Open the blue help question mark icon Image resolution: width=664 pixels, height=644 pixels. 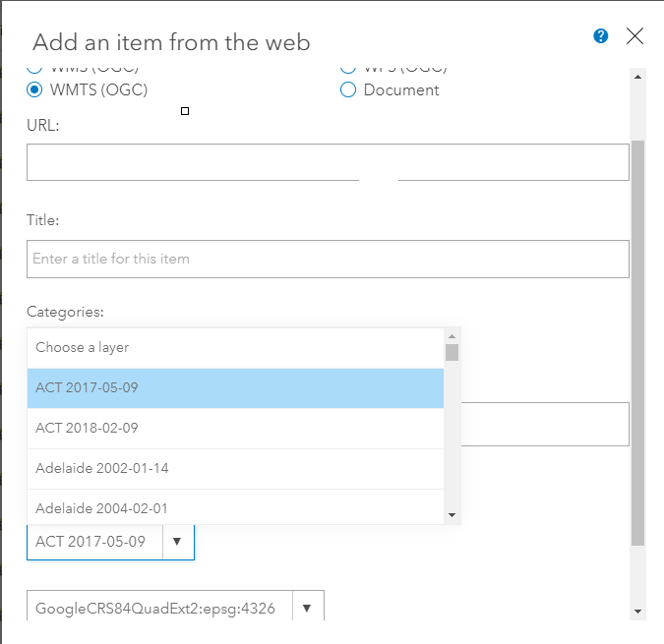600,36
